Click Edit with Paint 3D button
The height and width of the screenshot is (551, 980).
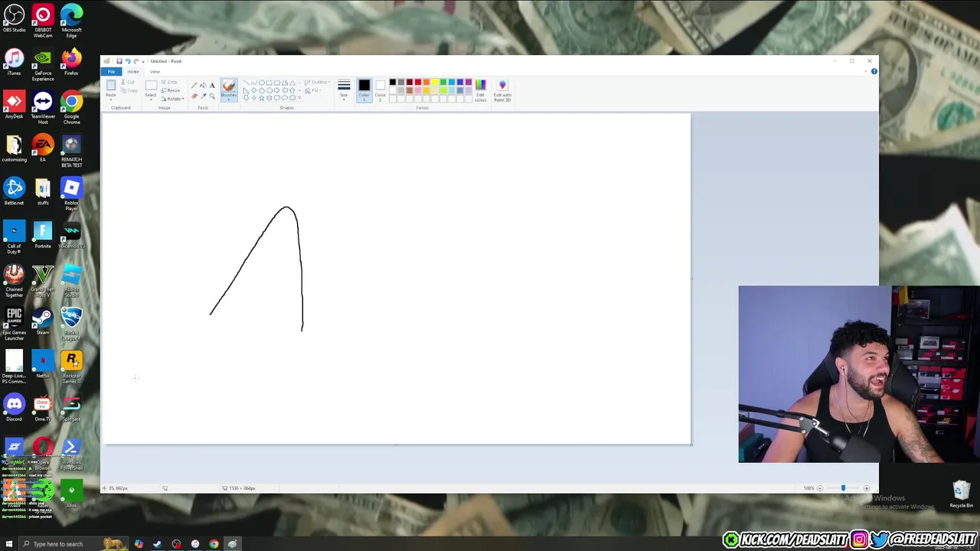pyautogui.click(x=502, y=90)
